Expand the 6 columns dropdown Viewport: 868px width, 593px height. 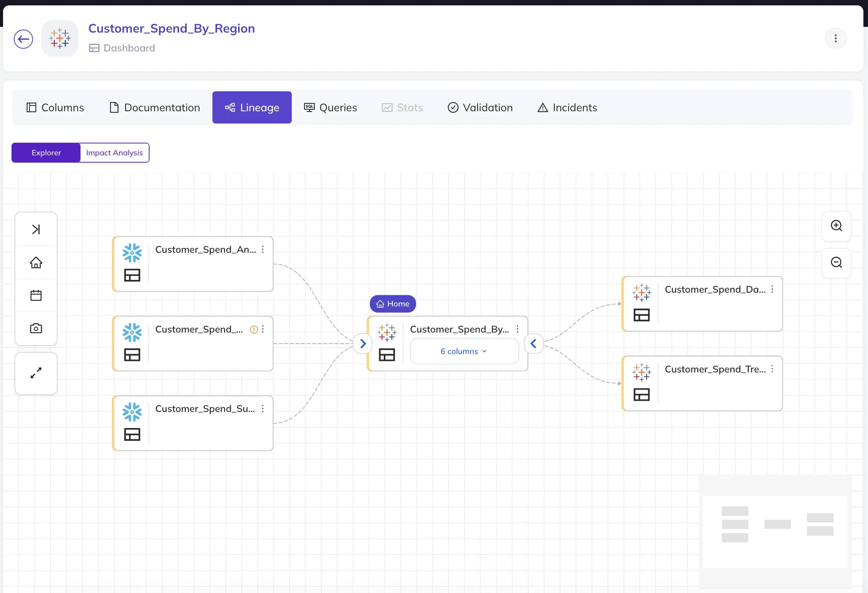click(x=464, y=351)
